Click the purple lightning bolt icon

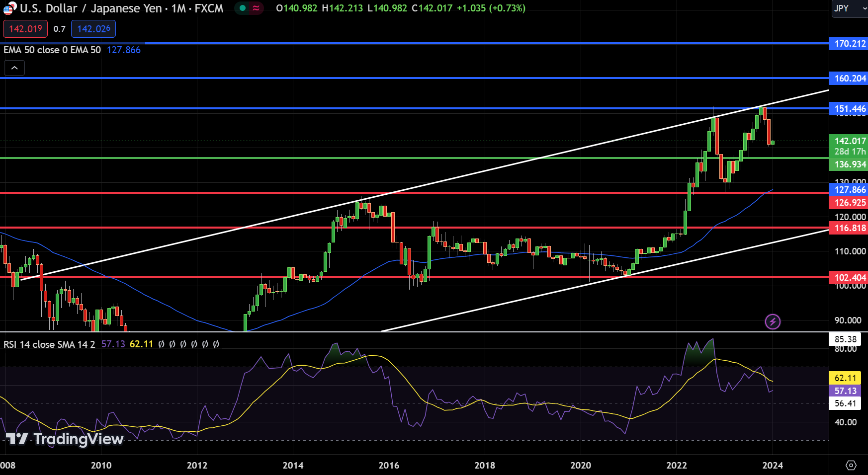[x=773, y=322]
